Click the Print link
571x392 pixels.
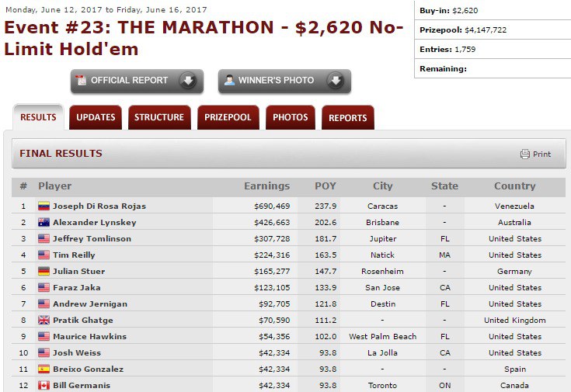(x=541, y=154)
